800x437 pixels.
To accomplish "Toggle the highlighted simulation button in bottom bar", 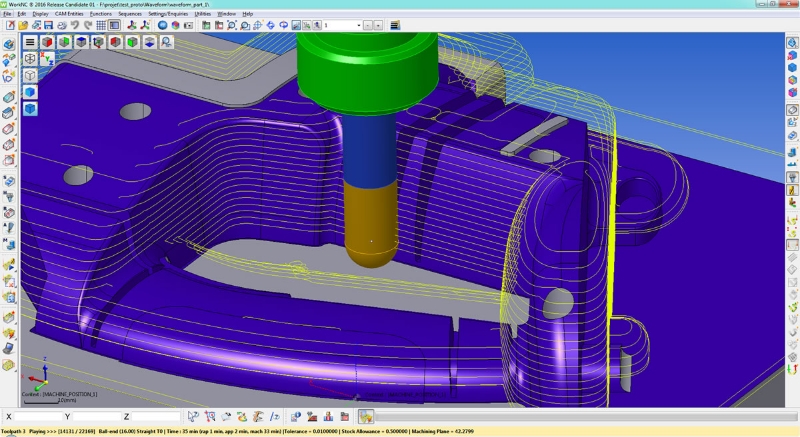I will coord(366,416).
